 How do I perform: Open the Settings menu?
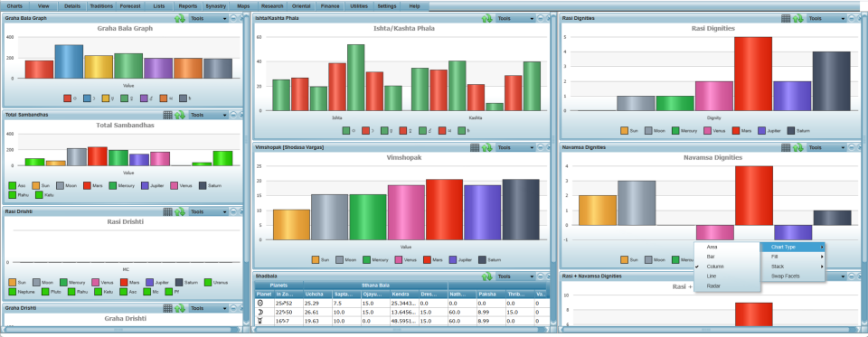387,6
